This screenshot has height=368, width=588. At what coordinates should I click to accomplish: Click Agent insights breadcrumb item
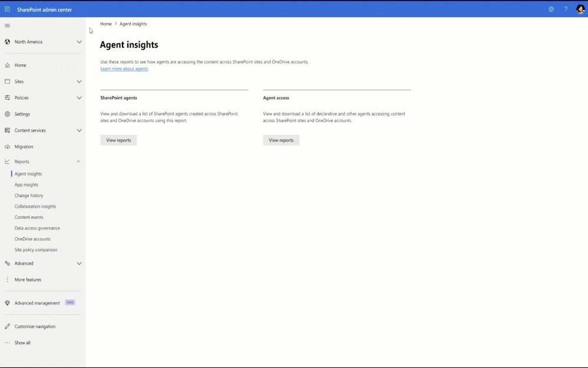pos(133,24)
